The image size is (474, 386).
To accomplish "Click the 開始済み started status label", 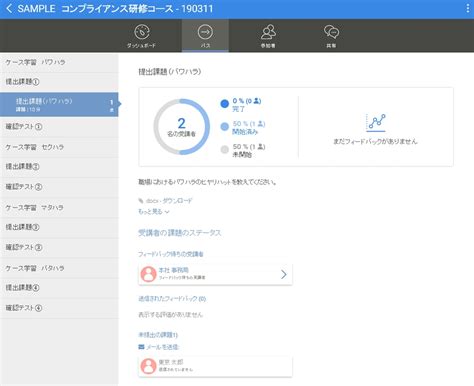I will tap(245, 132).
